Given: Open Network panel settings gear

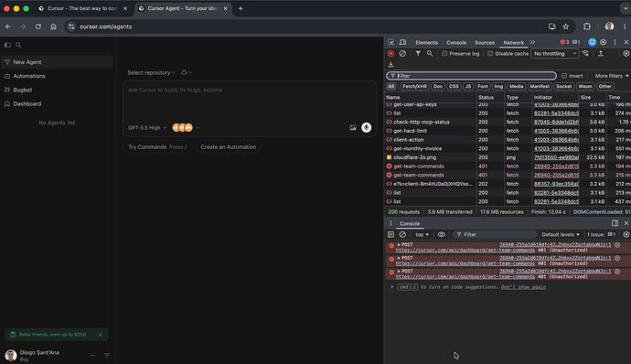Looking at the screenshot, I should (x=626, y=54).
